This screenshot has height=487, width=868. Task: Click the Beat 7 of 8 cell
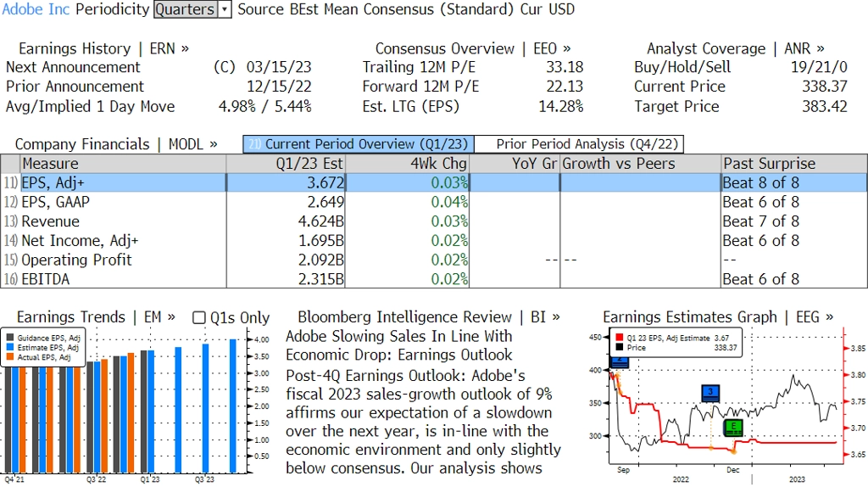coord(760,221)
